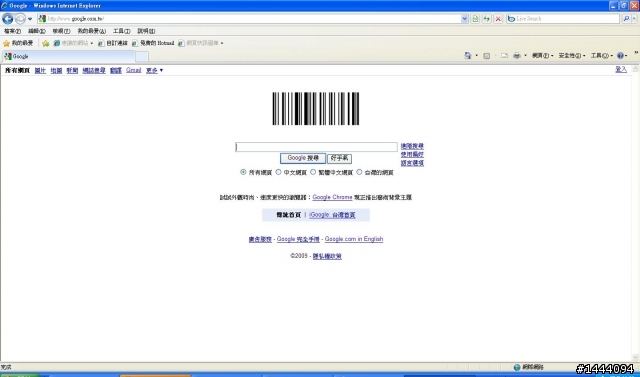The height and width of the screenshot is (377, 640).
Task: Open 建議的網站 favorites bar item
Action: tap(73, 43)
